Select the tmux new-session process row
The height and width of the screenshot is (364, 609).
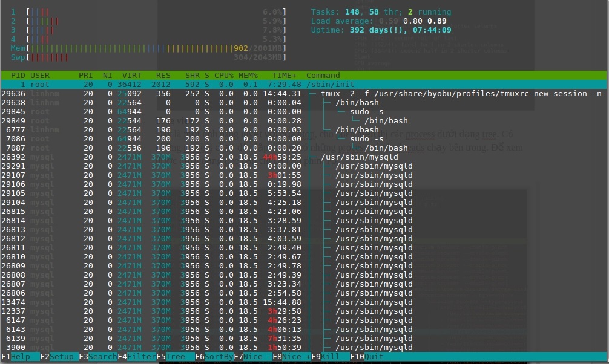(x=182, y=93)
